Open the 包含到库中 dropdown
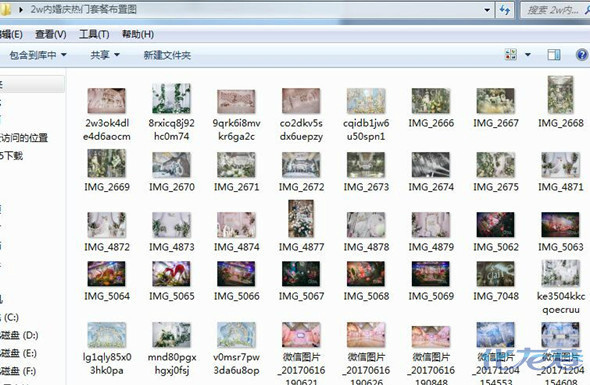 (x=38, y=55)
